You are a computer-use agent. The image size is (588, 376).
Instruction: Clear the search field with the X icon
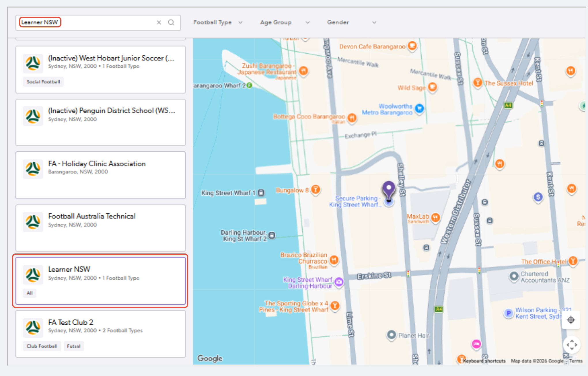click(159, 22)
